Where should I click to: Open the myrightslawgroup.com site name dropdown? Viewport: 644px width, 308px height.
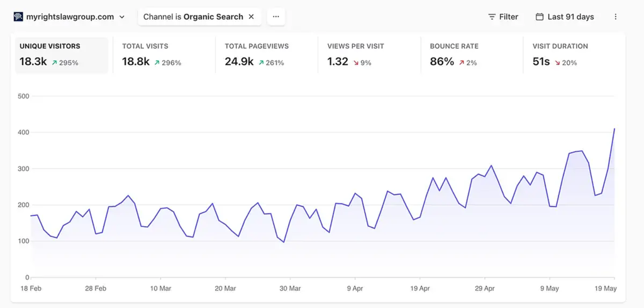click(x=70, y=17)
